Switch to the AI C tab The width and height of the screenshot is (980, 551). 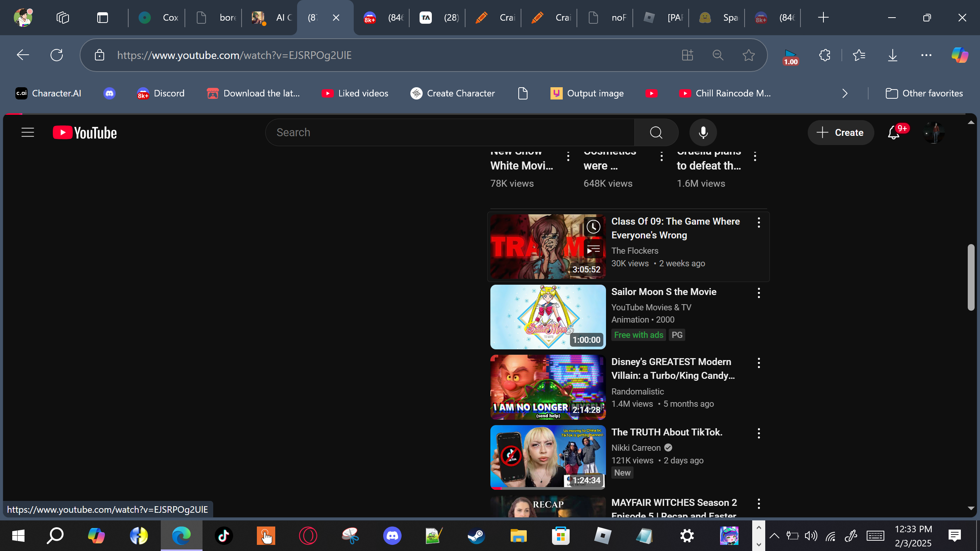click(x=269, y=18)
